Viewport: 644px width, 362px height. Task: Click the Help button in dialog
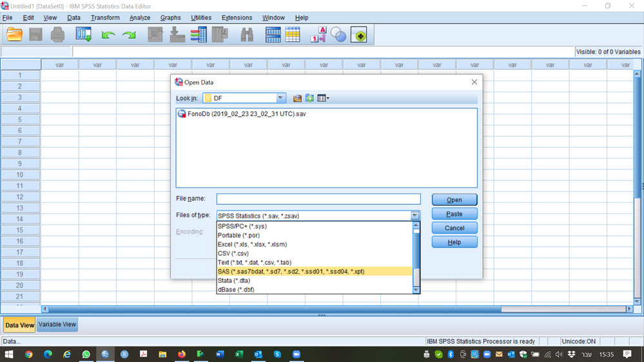click(x=454, y=242)
